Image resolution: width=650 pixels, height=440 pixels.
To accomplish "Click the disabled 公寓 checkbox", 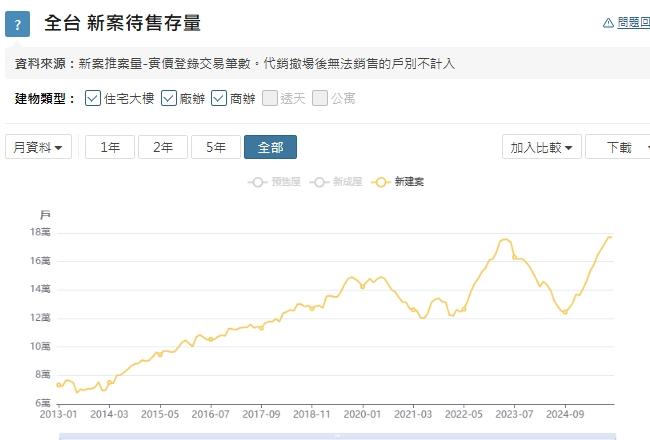I will tap(319, 98).
